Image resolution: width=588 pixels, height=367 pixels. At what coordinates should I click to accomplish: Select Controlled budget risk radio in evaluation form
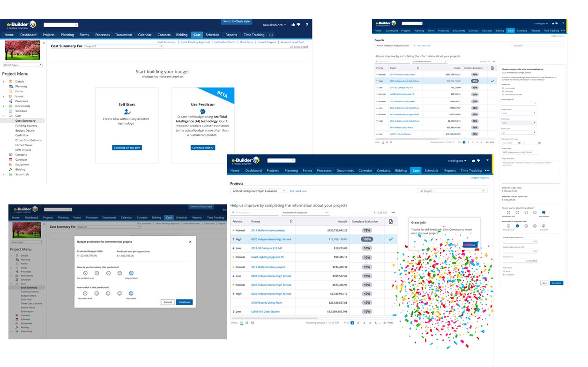tap(503, 91)
